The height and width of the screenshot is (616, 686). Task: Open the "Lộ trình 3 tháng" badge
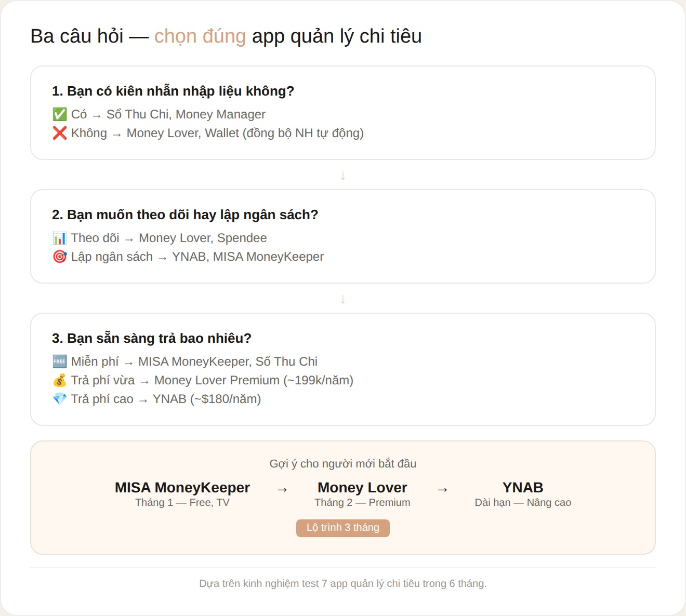343,528
